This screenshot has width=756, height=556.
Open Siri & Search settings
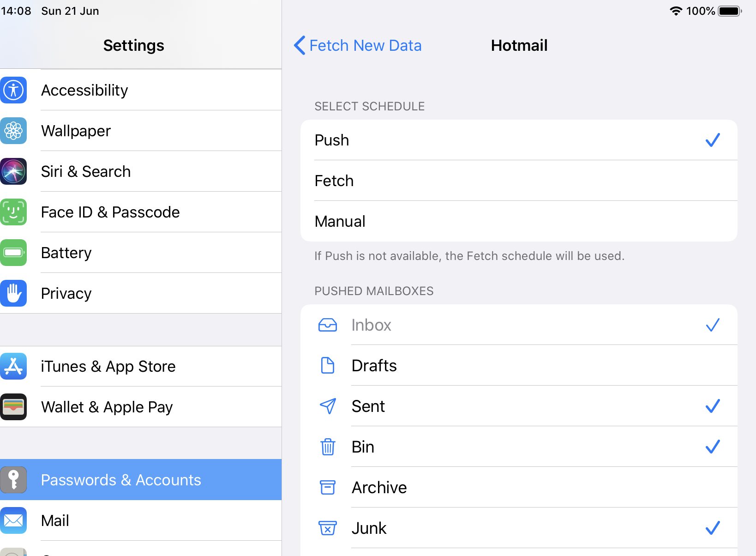[141, 171]
